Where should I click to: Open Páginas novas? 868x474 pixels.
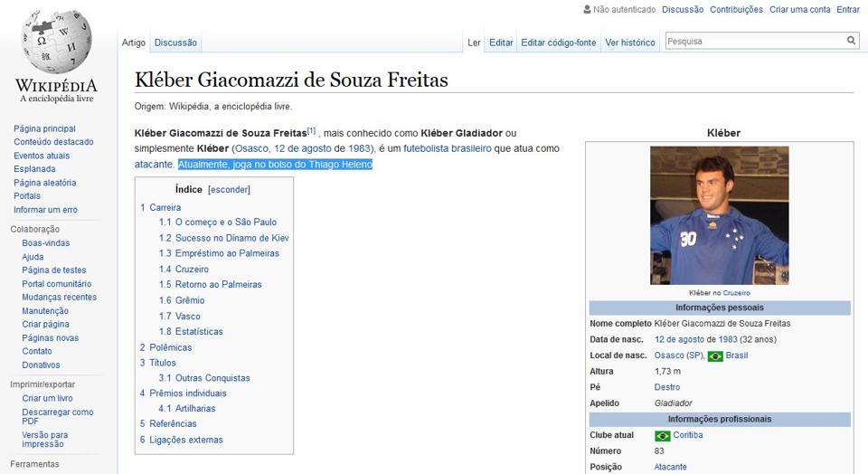[x=51, y=338]
